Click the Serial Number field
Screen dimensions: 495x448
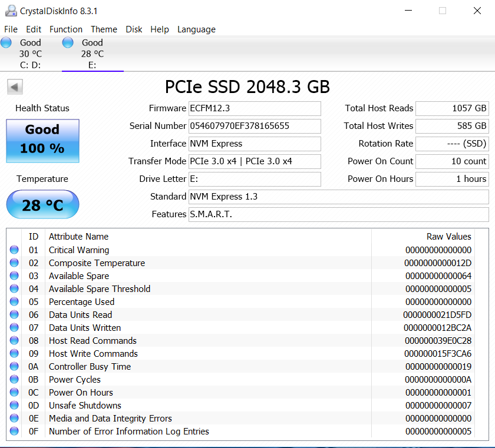(x=255, y=126)
